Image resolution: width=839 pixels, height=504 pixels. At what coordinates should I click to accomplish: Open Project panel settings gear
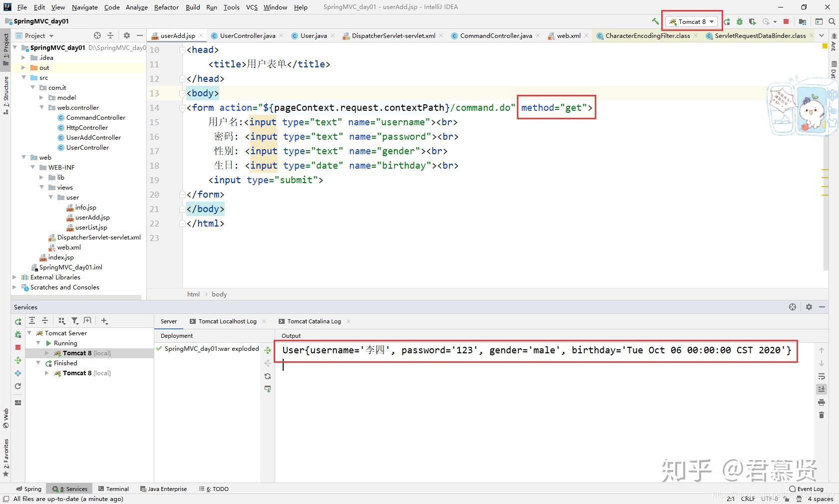[x=127, y=35]
